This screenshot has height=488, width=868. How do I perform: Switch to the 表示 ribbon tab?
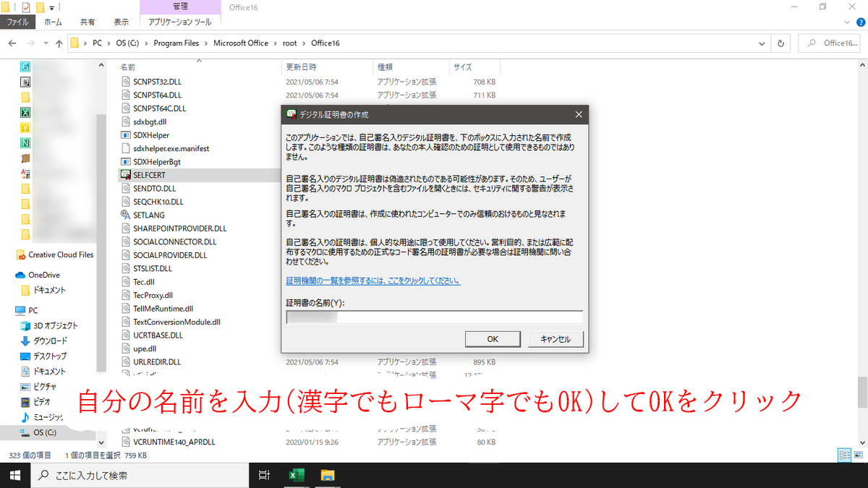pyautogui.click(x=121, y=22)
